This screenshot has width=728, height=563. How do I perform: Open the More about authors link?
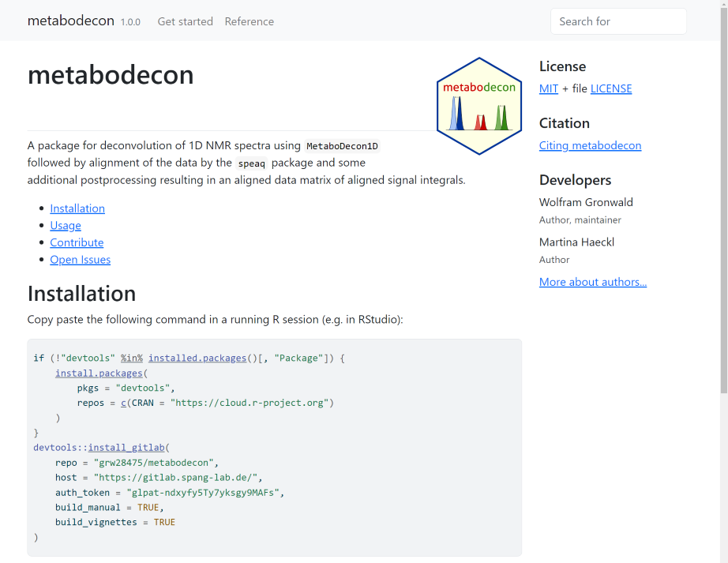click(x=592, y=282)
